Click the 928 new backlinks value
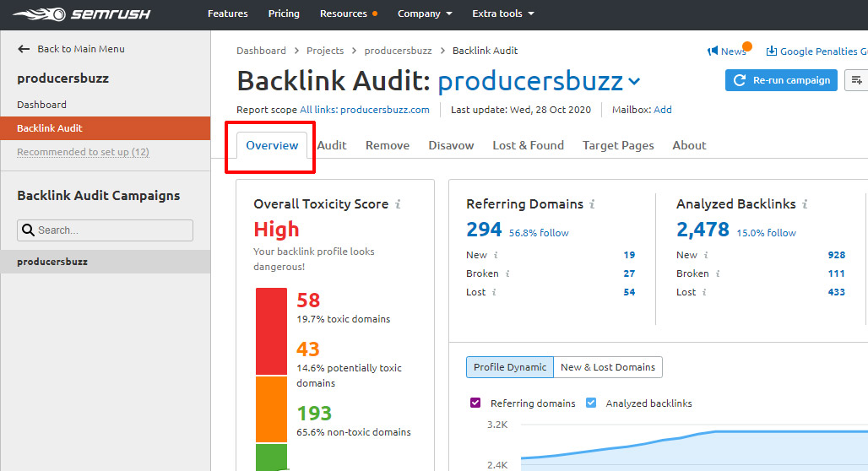Viewport: 868px width, 471px height. click(837, 255)
